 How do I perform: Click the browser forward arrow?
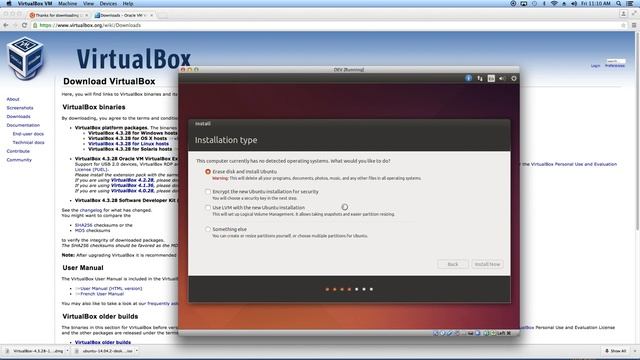point(15,25)
